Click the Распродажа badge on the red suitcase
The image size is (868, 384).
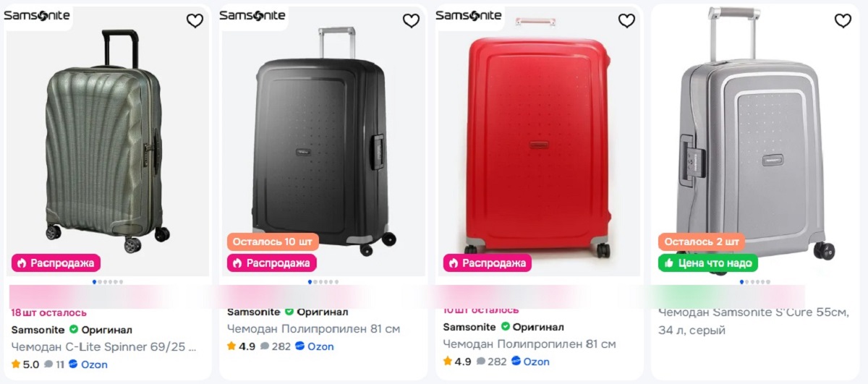pos(488,263)
